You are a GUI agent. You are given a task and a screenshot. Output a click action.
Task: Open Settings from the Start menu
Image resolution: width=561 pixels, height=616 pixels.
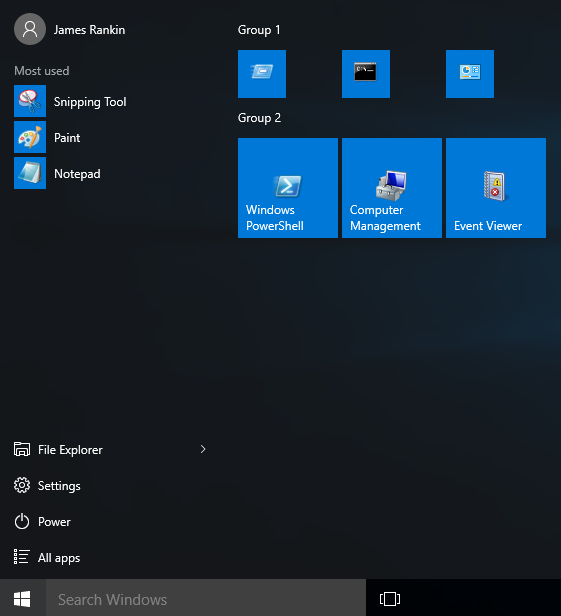pos(48,486)
